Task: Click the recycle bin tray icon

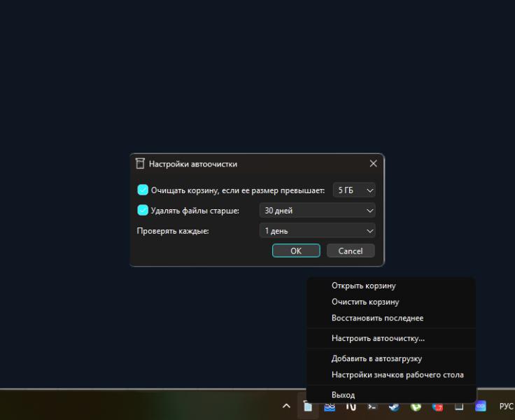Action: point(308,407)
